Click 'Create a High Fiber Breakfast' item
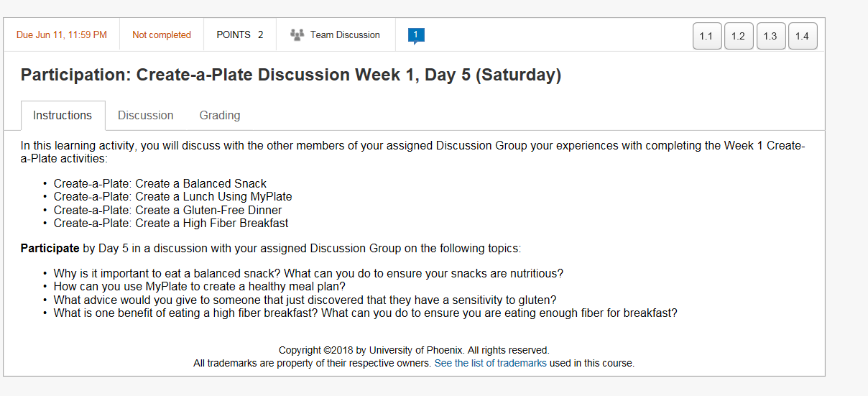The width and height of the screenshot is (868, 396). click(170, 223)
